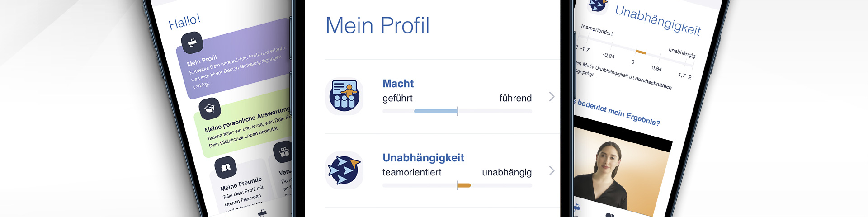Viewport: 868px width, 217px height.
Task: Tap the graduation cap icon on the green card
Action: (210, 108)
